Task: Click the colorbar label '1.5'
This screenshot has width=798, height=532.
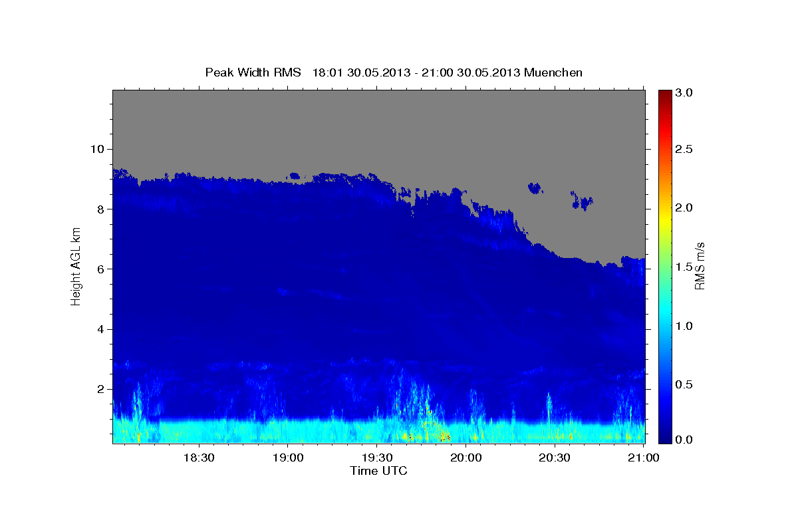Action: click(684, 267)
